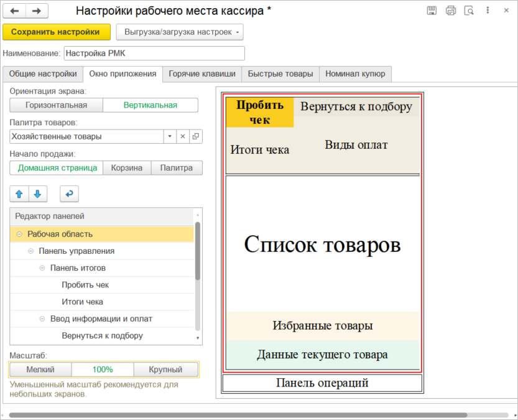This screenshot has height=420, width=518.
Task: Clear the Палитра товаров field
Action: pos(183,136)
